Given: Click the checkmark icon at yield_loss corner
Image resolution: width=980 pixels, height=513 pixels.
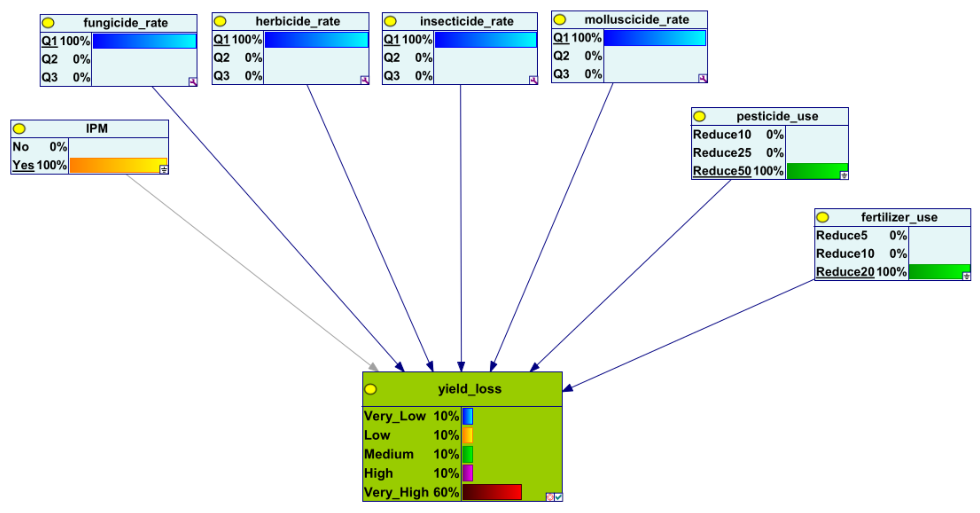Looking at the screenshot, I should click(x=558, y=497).
